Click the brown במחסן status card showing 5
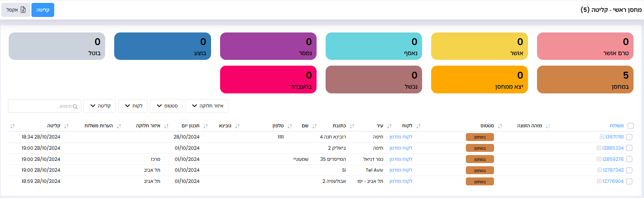644x198 pixels. (x=585, y=80)
